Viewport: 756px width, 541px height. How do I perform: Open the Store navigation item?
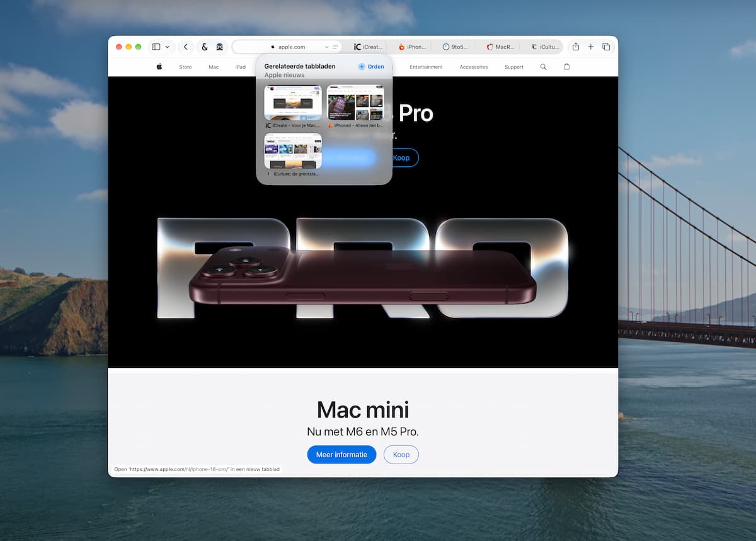click(185, 67)
